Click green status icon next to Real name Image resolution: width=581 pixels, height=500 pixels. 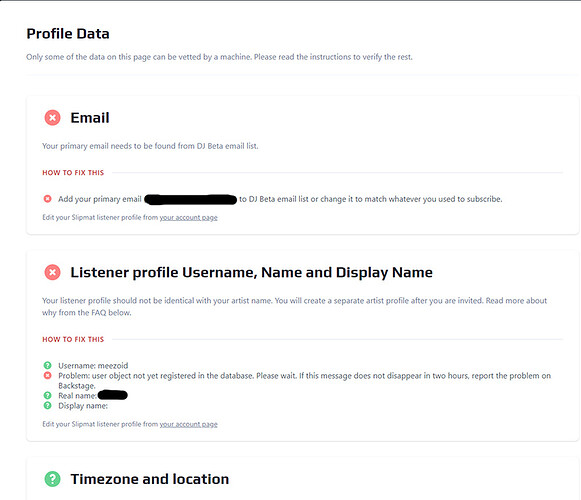[47, 395]
